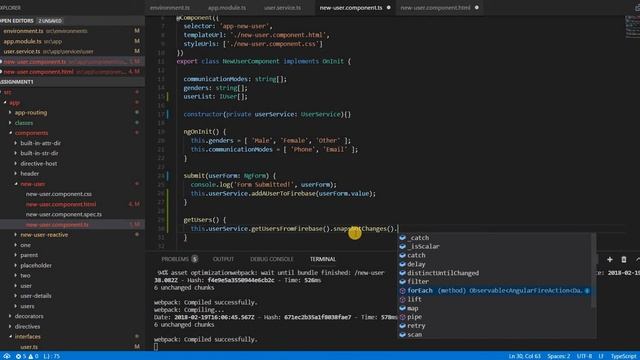Click the suggestion list scrollbar
This screenshot has width=640, height=360.
click(x=594, y=271)
